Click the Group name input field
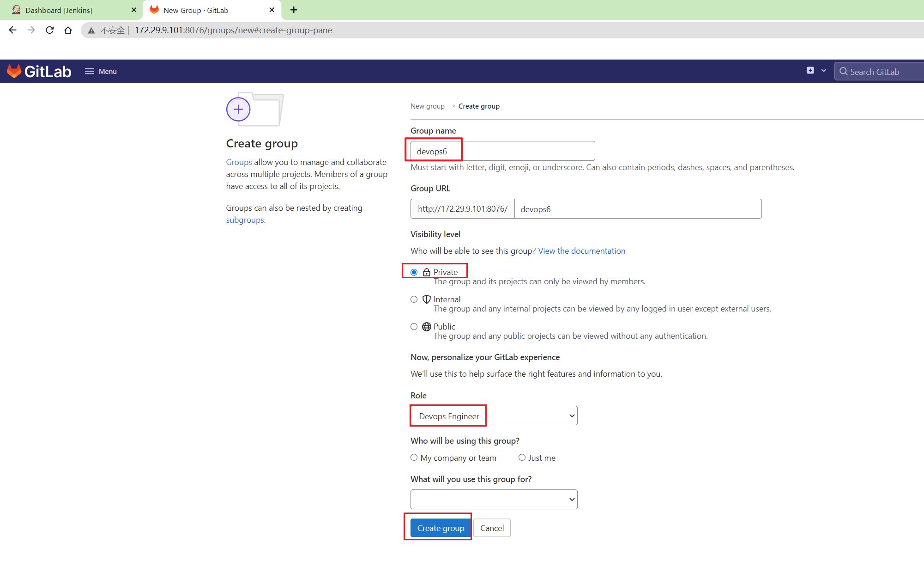The height and width of the screenshot is (562, 924). coord(502,151)
